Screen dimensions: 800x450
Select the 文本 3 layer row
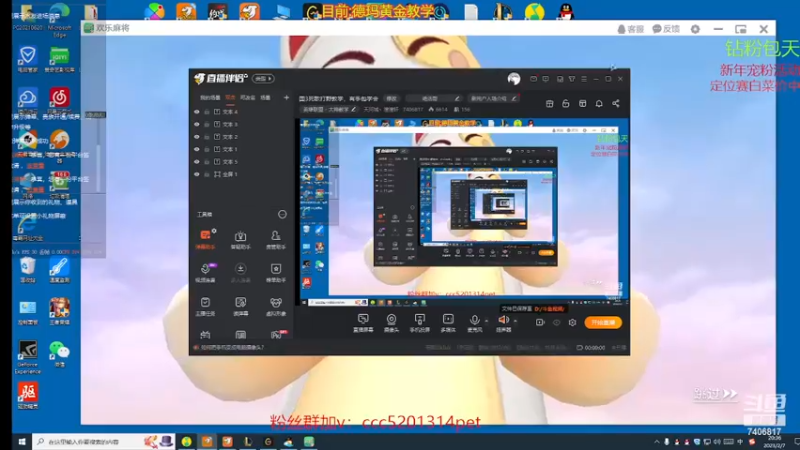(240, 124)
